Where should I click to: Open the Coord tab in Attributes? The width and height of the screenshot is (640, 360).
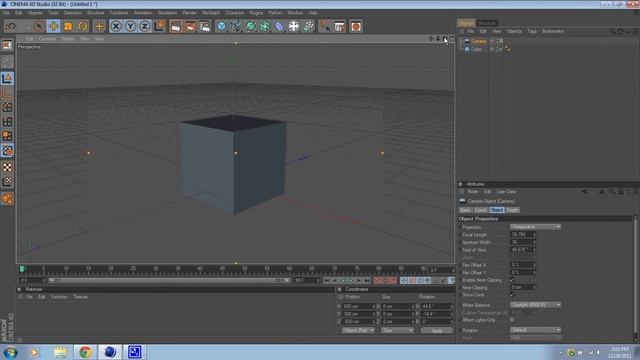coord(480,210)
